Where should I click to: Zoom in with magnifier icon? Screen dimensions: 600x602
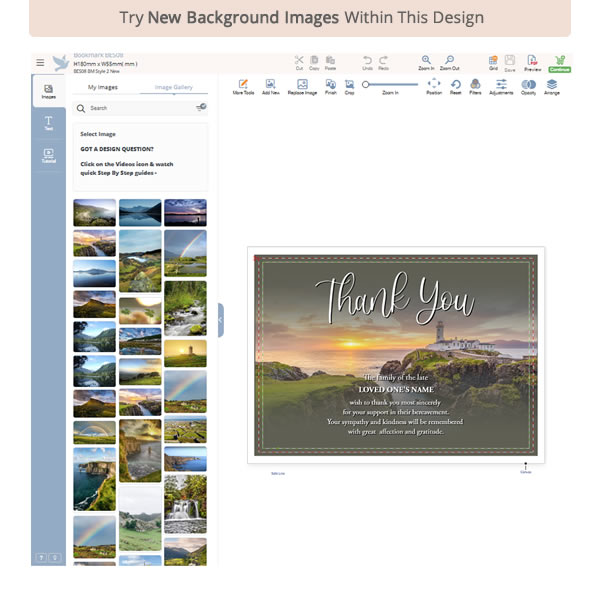click(426, 61)
